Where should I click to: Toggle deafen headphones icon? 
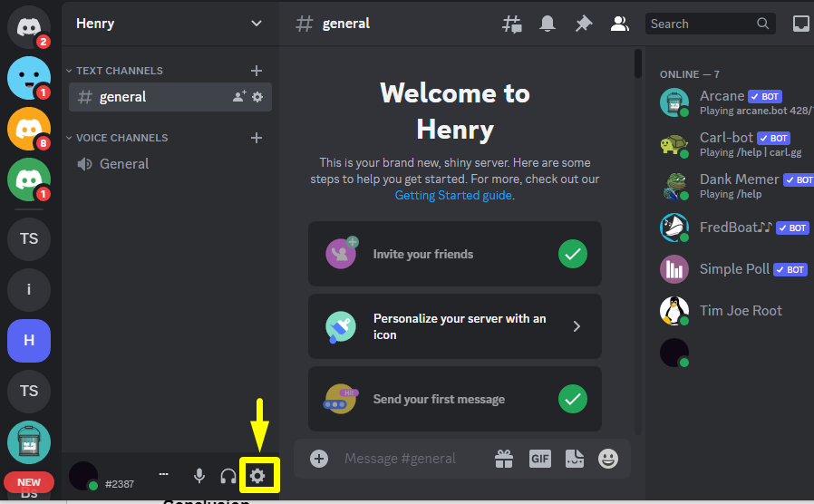click(228, 476)
